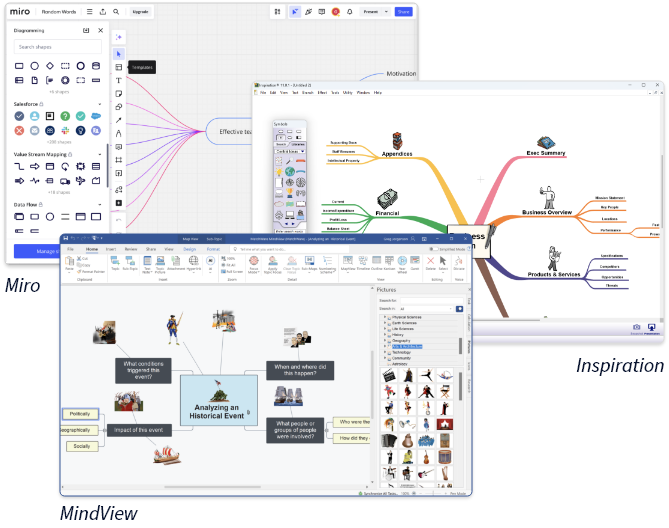Viewport: 669px width, 528px height.
Task: Select the Financial node in Inspiration map
Action: [387, 213]
